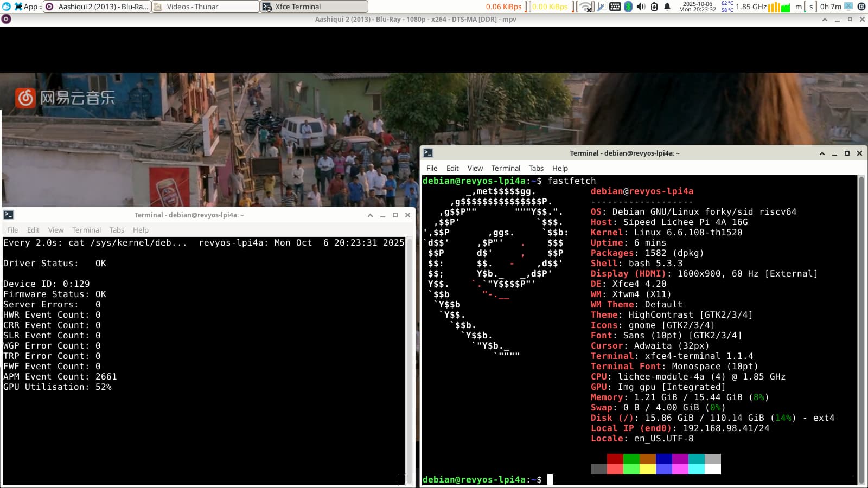Viewport: 868px width, 488px height.
Task: Click the scrollbar of the fastfetch terminal
Action: point(861,325)
